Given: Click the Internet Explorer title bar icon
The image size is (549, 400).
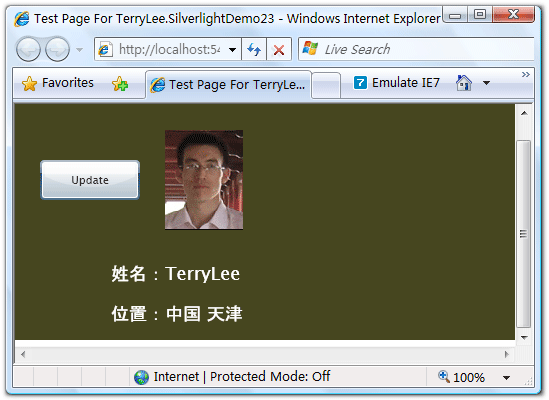Looking at the screenshot, I should [22, 19].
